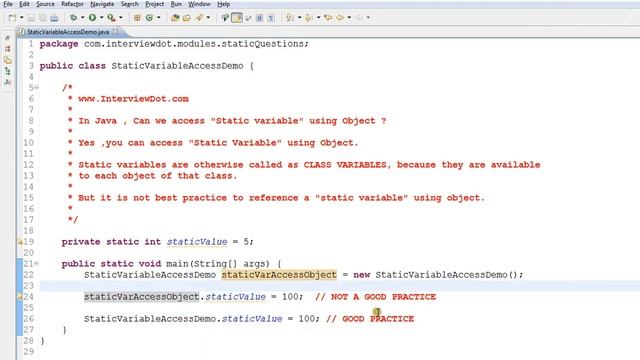Open the Project menu

pos(154,4)
